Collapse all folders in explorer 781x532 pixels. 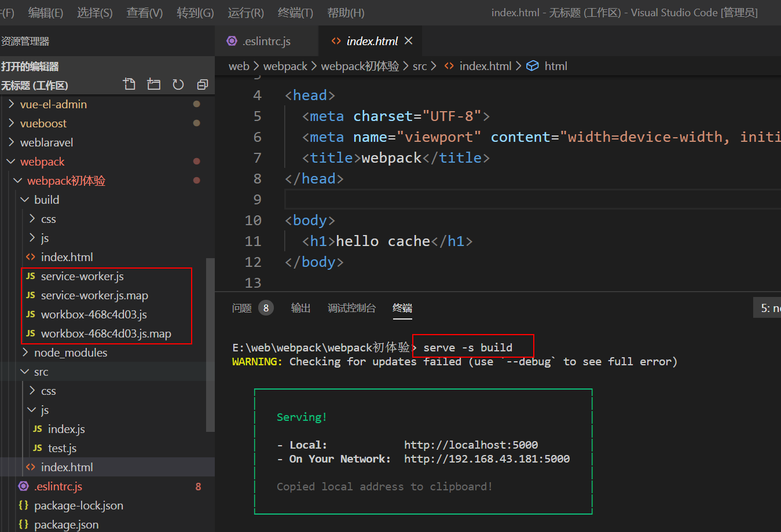point(202,85)
